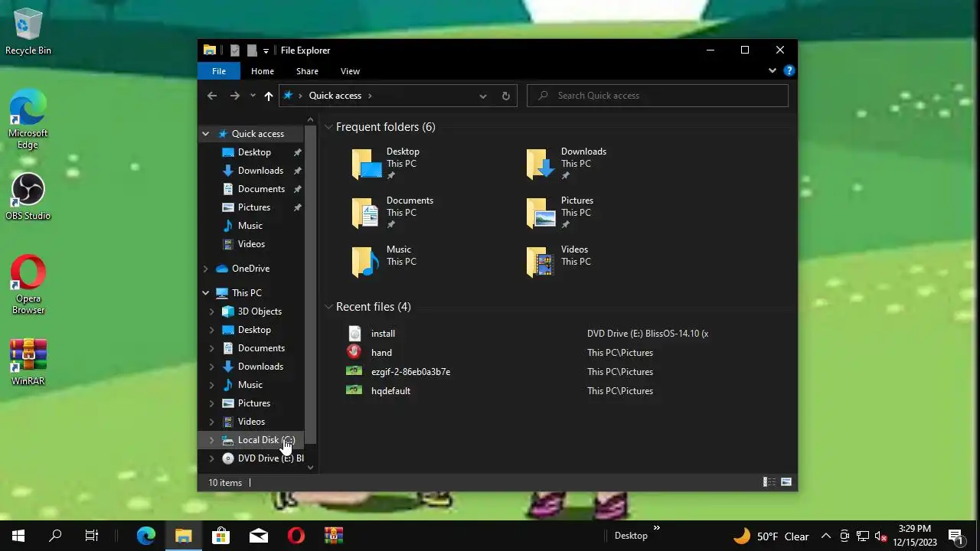Open address bar history dropdown
The image size is (980, 551).
tap(482, 96)
